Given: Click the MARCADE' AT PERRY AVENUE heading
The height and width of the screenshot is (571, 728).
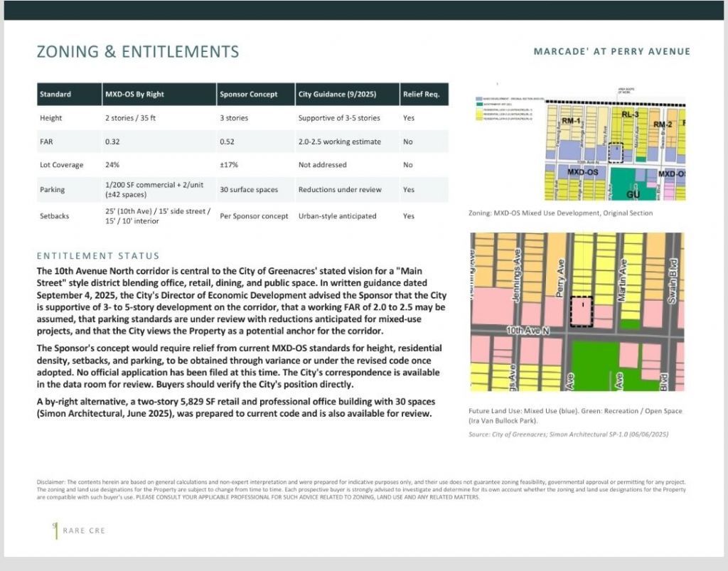Looking at the screenshot, I should (611, 51).
